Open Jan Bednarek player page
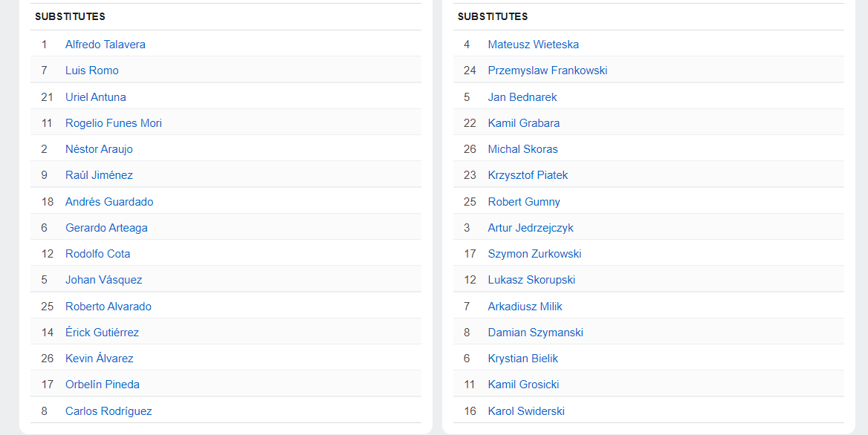868x435 pixels. click(522, 97)
